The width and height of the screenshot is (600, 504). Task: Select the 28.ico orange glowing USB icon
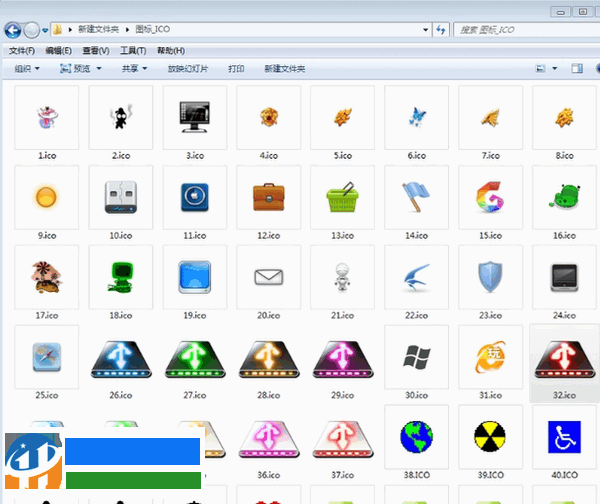269,359
